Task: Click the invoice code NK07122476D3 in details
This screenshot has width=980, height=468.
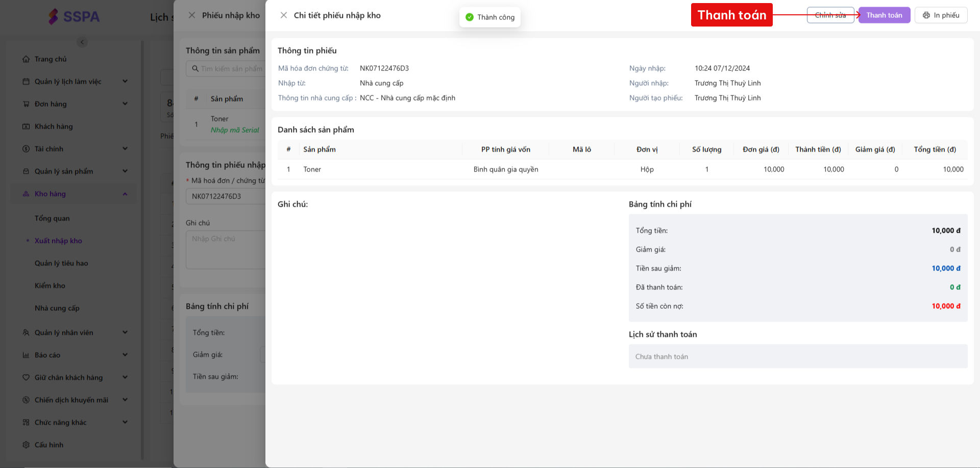Action: click(x=384, y=68)
